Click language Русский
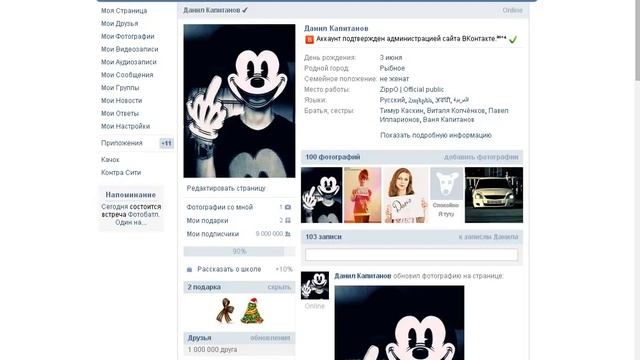The image size is (640, 360). click(x=392, y=100)
